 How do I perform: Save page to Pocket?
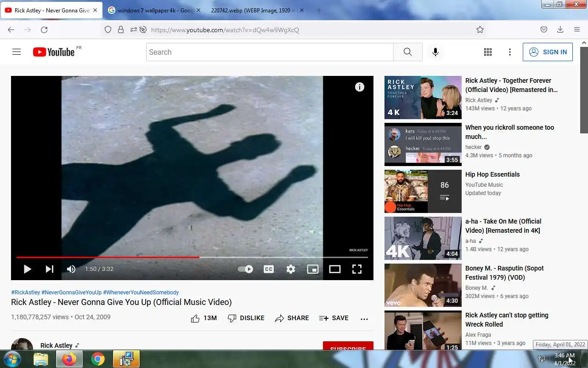pos(544,29)
